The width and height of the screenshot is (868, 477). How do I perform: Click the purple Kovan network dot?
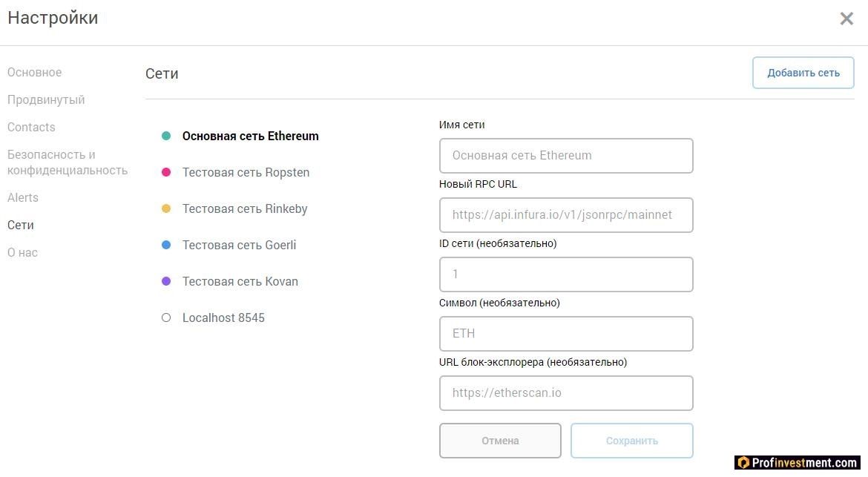pos(166,281)
